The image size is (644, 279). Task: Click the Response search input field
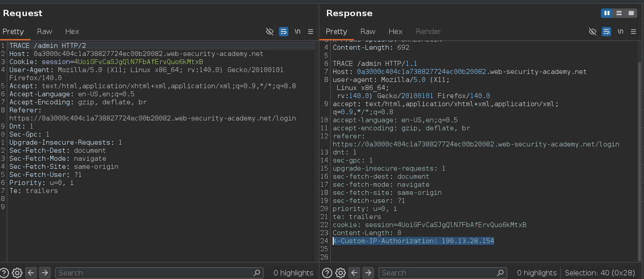(x=443, y=273)
